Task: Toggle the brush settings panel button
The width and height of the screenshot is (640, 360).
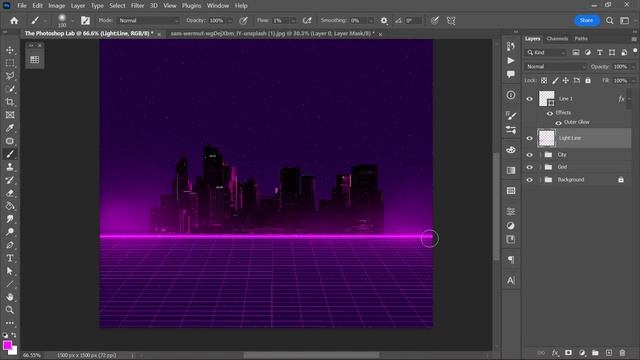Action: pos(85,20)
